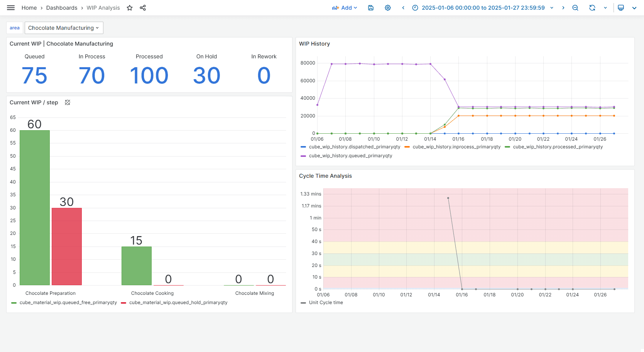Toggle dispatched_primaryqty series in WIP History legend
This screenshot has width=644, height=352.
(x=354, y=147)
